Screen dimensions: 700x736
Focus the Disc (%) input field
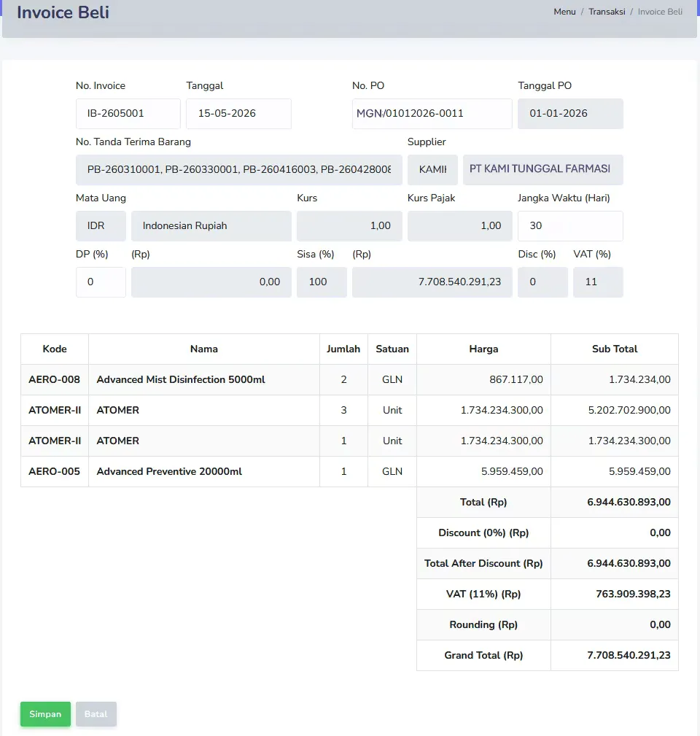542,282
